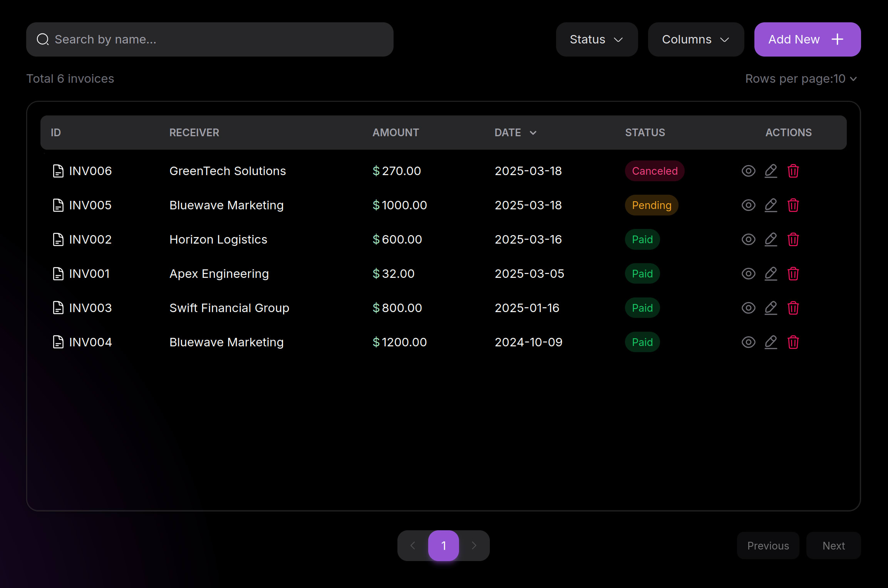
Task: View the INV004 invoice using eye icon
Action: [748, 342]
